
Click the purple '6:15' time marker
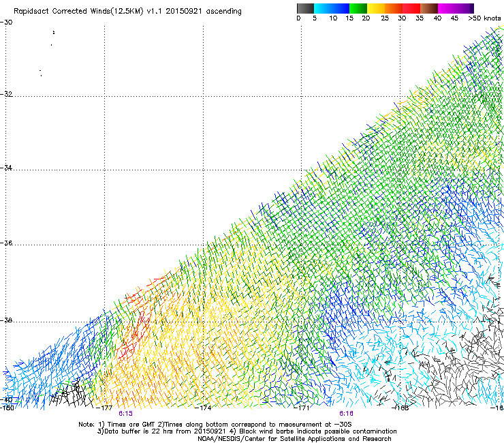(126, 414)
